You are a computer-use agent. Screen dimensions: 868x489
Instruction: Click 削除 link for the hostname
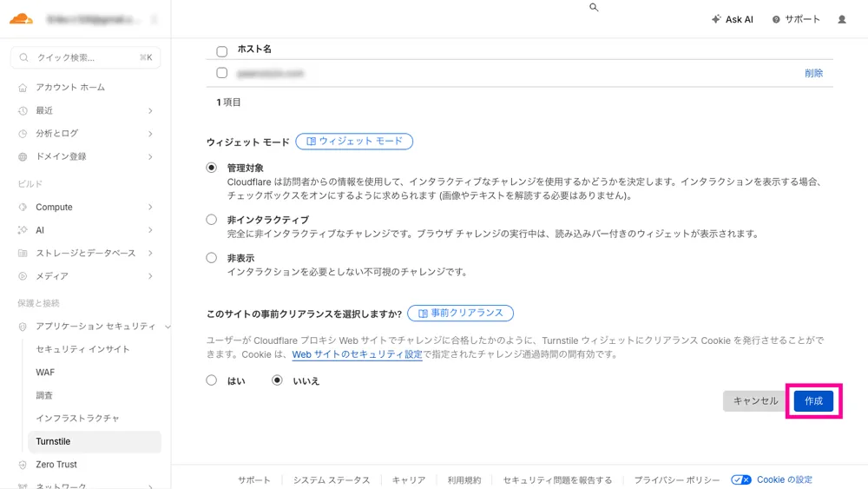tap(813, 73)
